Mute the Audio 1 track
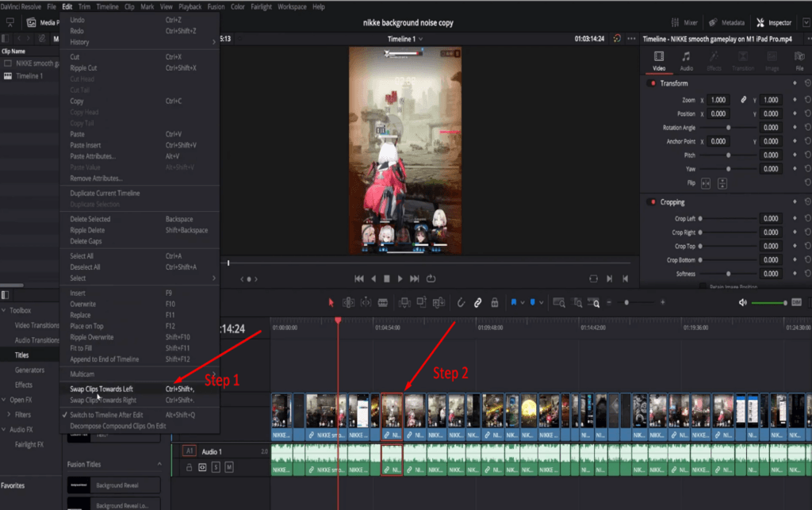Screen dimensions: 812x510 (x=229, y=467)
